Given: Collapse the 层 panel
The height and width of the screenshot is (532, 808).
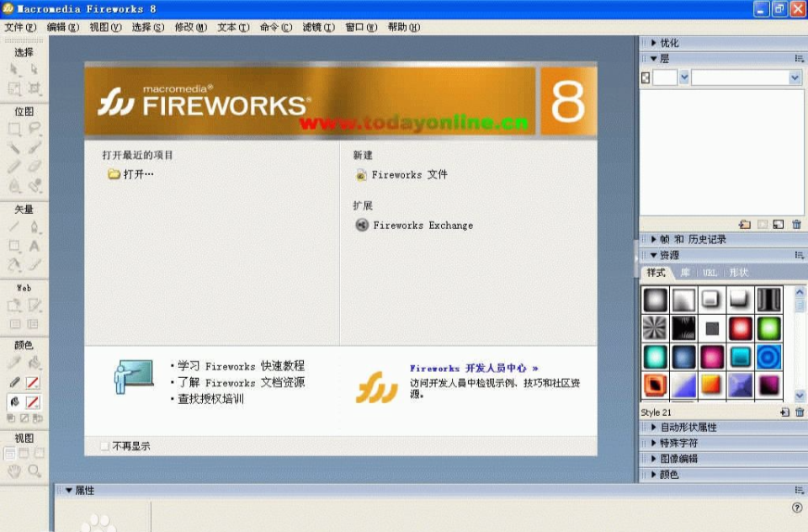Looking at the screenshot, I should [654, 59].
